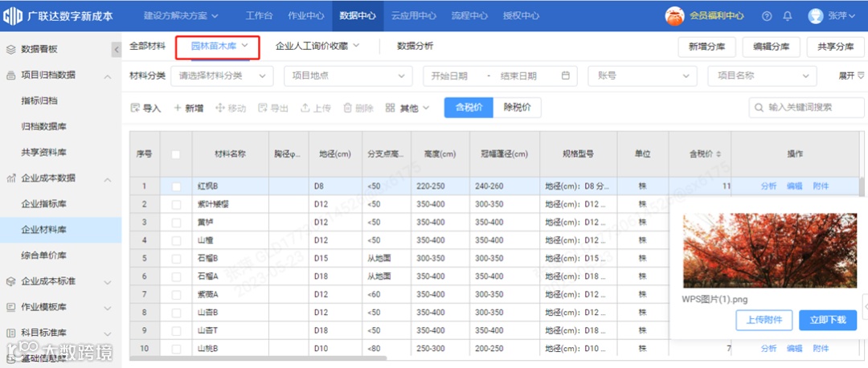Open the 建设方解决方案 dropdown
Viewport: 868px width, 368px height.
(181, 16)
